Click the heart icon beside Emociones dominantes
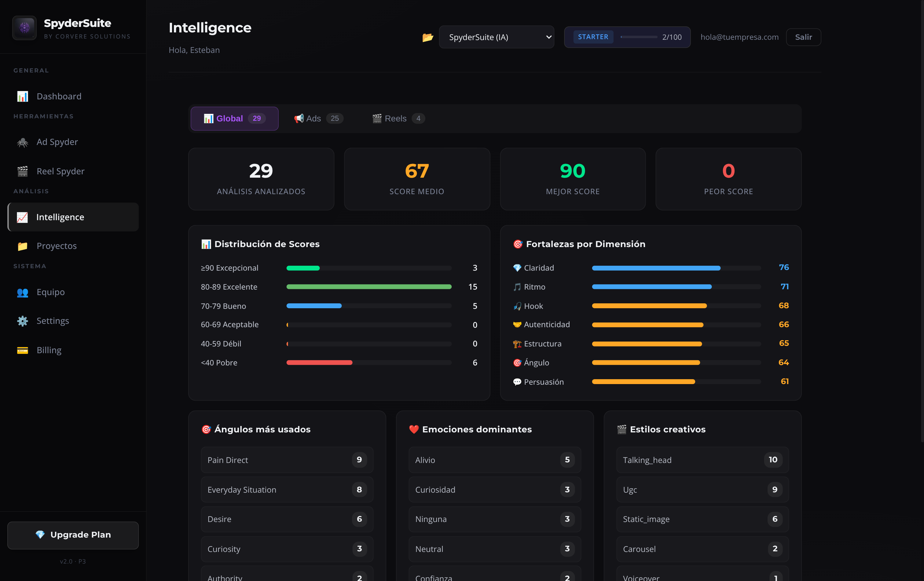Image resolution: width=924 pixels, height=581 pixels. (414, 429)
